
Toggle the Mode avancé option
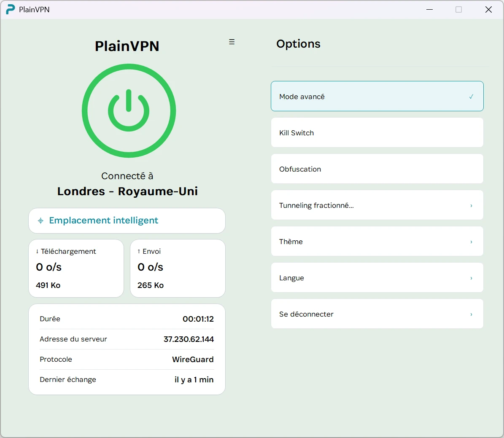(x=377, y=96)
